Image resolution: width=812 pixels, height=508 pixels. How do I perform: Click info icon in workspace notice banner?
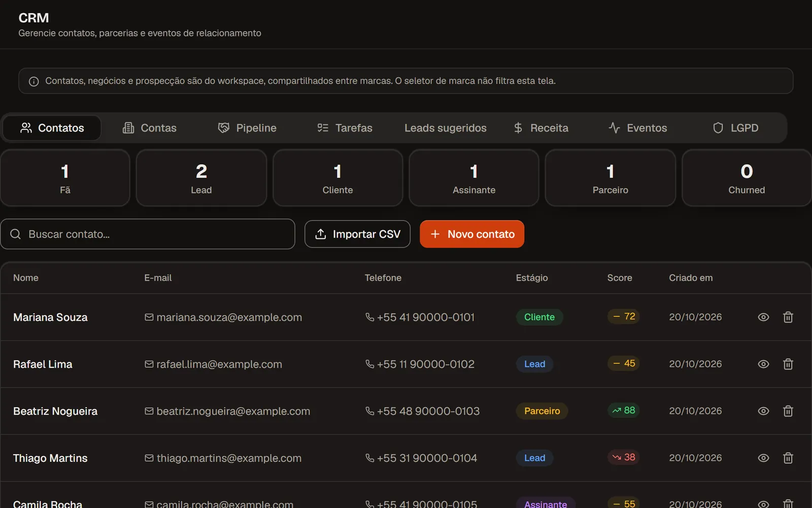(34, 81)
